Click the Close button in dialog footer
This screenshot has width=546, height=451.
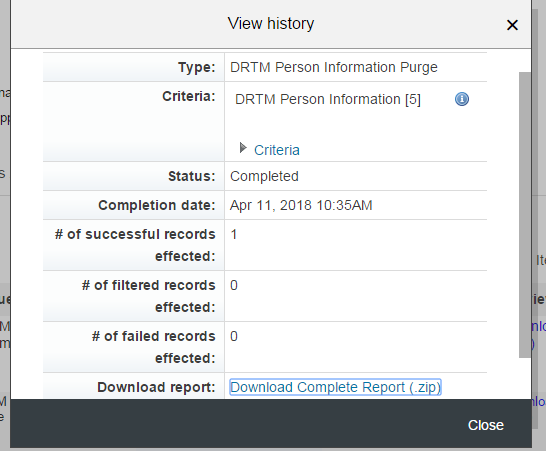coord(486,425)
